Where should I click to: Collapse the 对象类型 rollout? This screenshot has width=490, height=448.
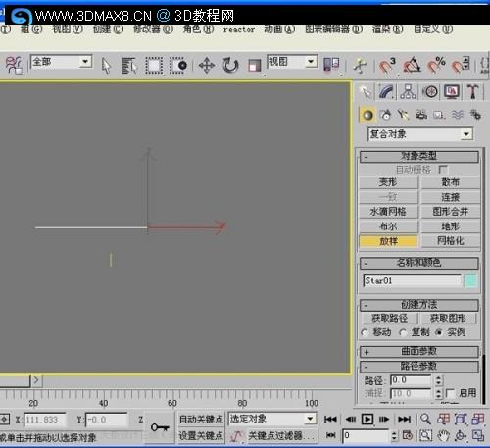[x=419, y=156]
